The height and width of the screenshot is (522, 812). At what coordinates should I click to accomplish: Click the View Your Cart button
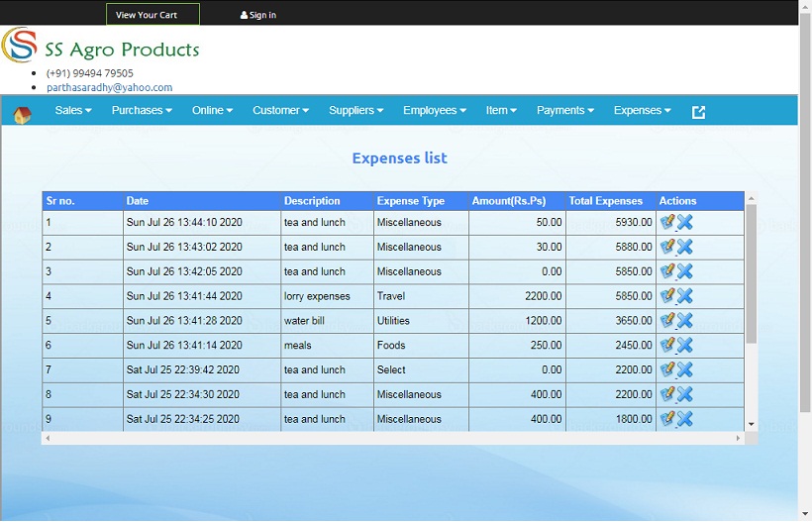[152, 15]
